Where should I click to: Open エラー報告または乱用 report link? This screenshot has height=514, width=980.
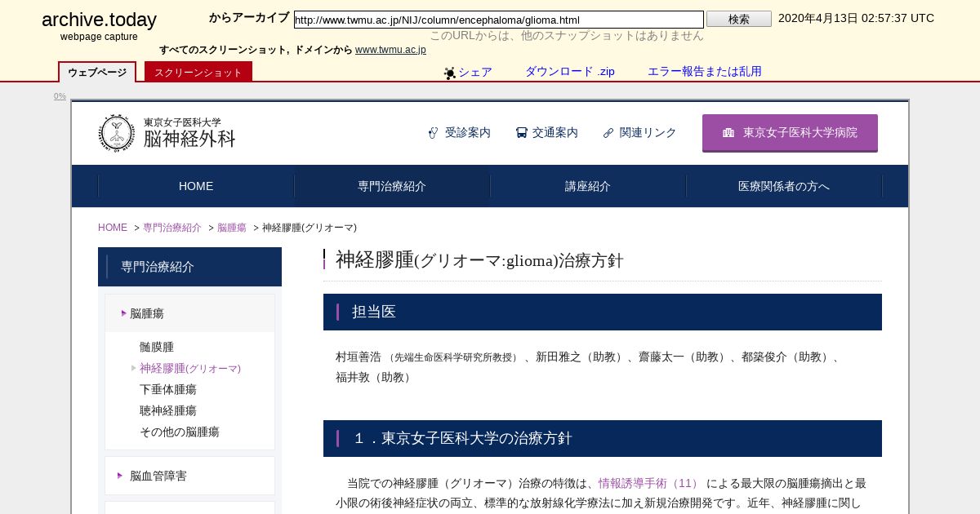[x=705, y=72]
